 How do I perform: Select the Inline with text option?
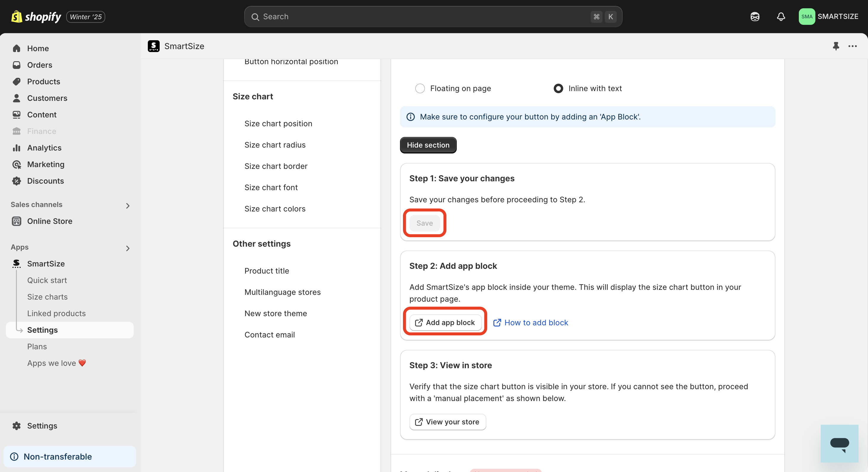click(558, 88)
